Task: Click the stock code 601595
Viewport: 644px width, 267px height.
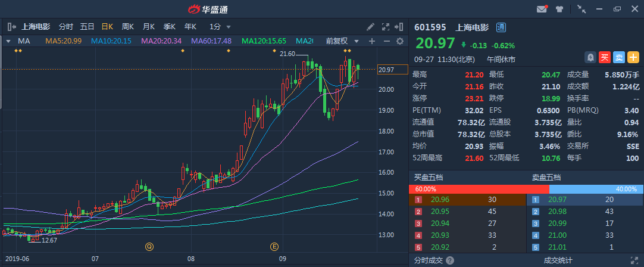Action: (x=430, y=27)
